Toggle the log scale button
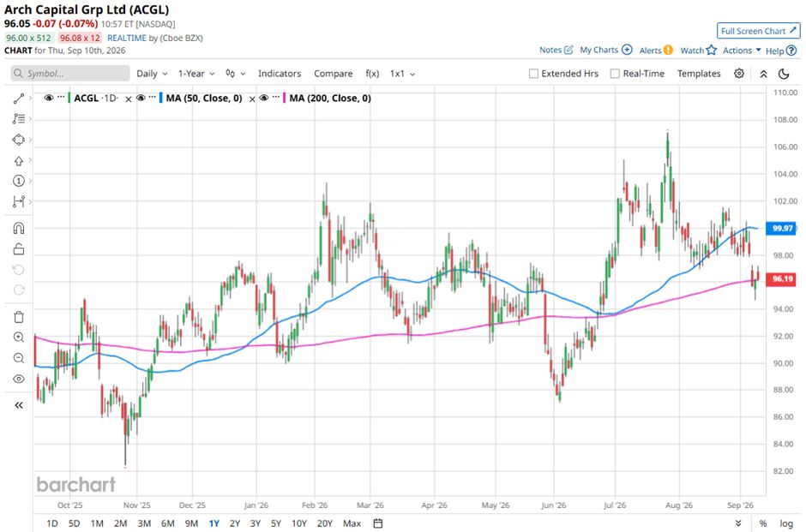Screen dimensions: 806x532 pos(786,523)
